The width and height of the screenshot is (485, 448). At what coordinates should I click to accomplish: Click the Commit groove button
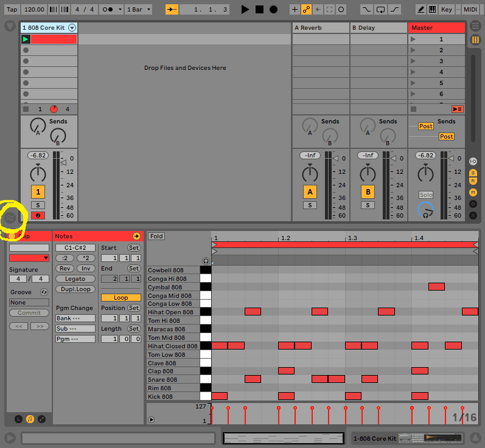click(x=29, y=312)
